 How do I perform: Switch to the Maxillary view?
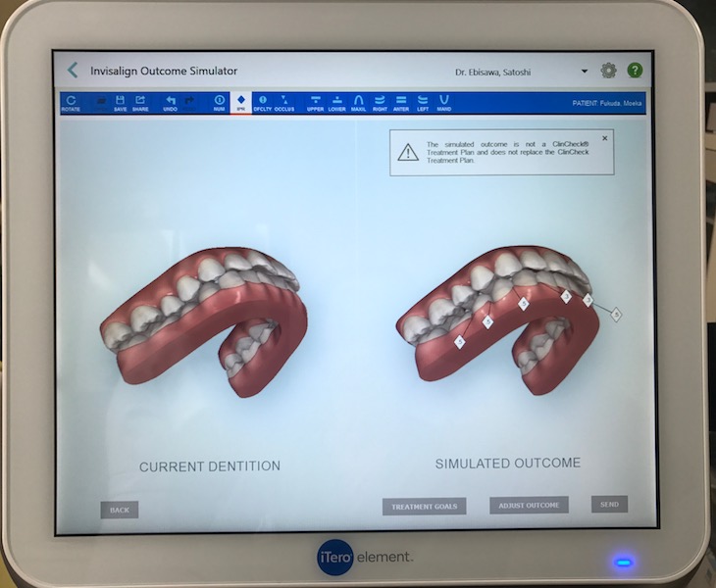358,103
